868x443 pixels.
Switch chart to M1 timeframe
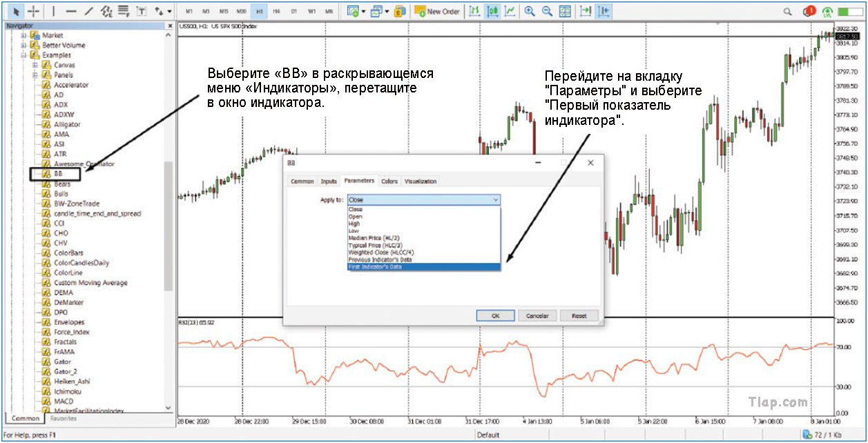pyautogui.click(x=189, y=12)
